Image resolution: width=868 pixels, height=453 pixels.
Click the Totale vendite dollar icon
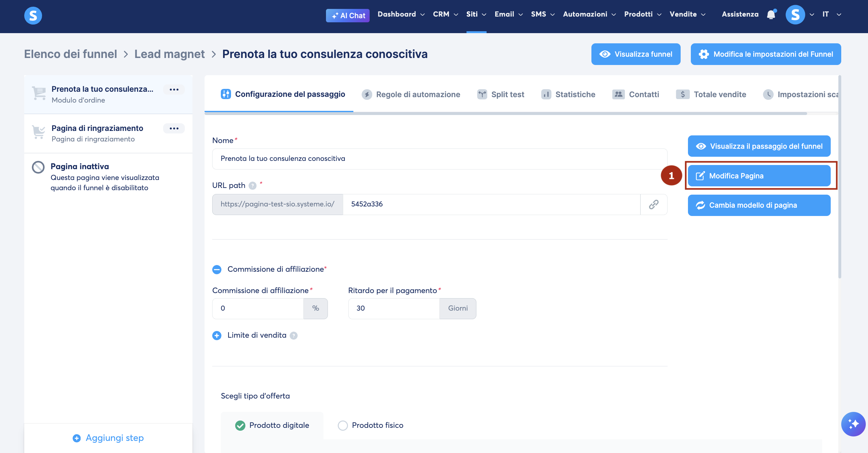[x=683, y=94]
